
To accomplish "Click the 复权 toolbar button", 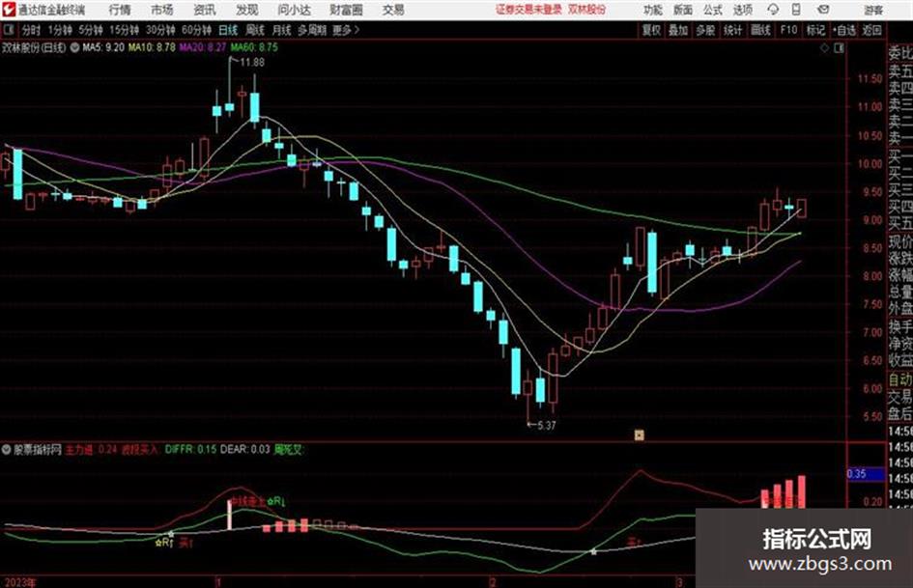I will (651, 30).
